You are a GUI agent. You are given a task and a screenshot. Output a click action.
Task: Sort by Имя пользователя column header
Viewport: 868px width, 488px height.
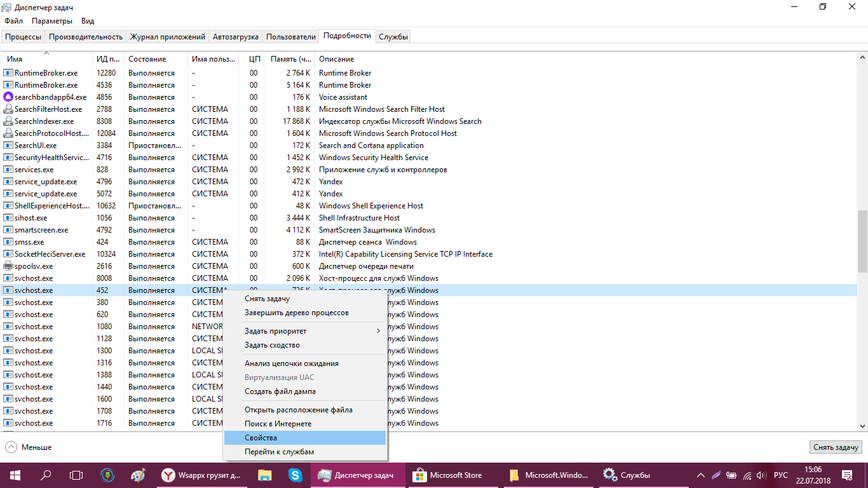tap(213, 59)
